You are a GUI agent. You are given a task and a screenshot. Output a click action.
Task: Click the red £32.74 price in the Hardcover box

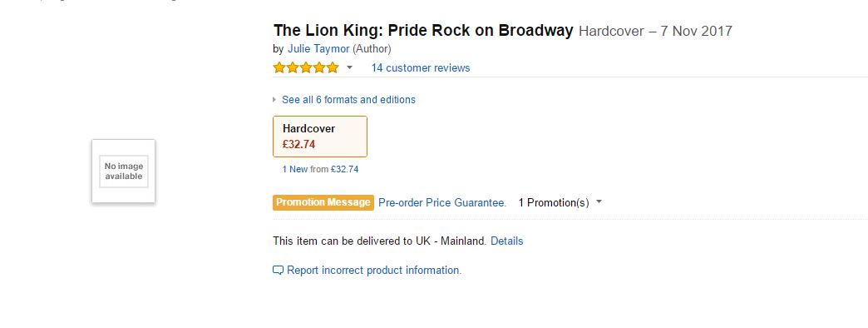(299, 145)
